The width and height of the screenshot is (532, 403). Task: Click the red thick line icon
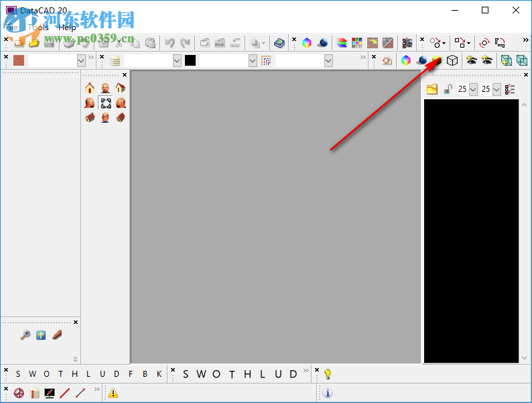tap(65, 393)
